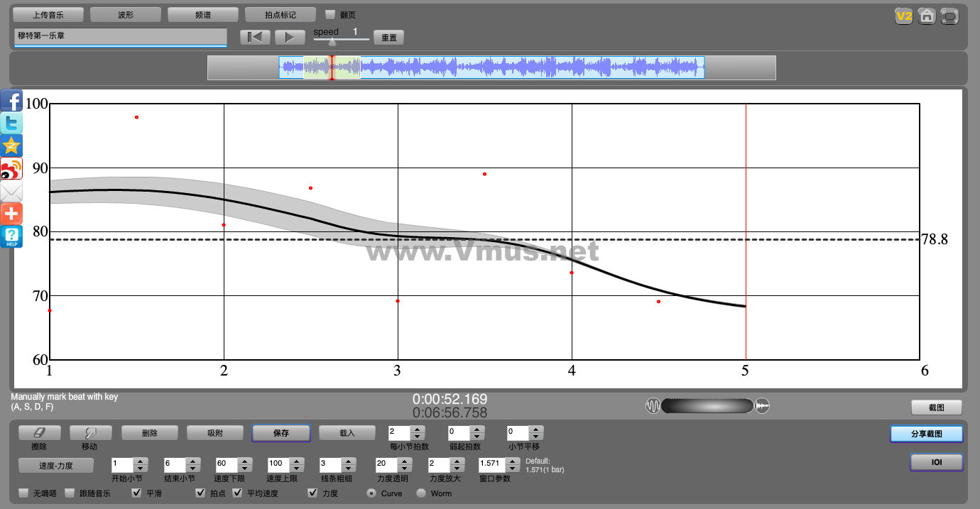The height and width of the screenshot is (509, 980).
Task: Click the V2 version icon
Action: pyautogui.click(x=903, y=16)
